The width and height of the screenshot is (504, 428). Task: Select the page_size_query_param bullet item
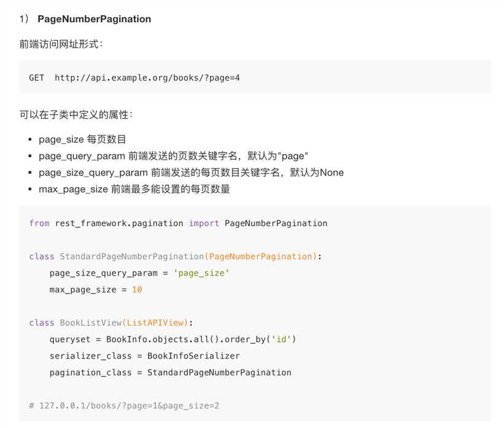[x=192, y=173]
